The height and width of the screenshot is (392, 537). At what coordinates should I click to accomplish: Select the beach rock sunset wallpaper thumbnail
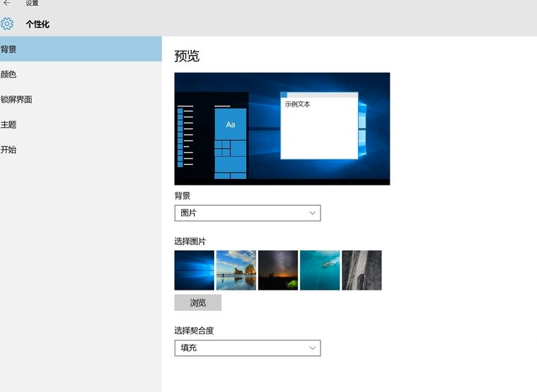[236, 270]
